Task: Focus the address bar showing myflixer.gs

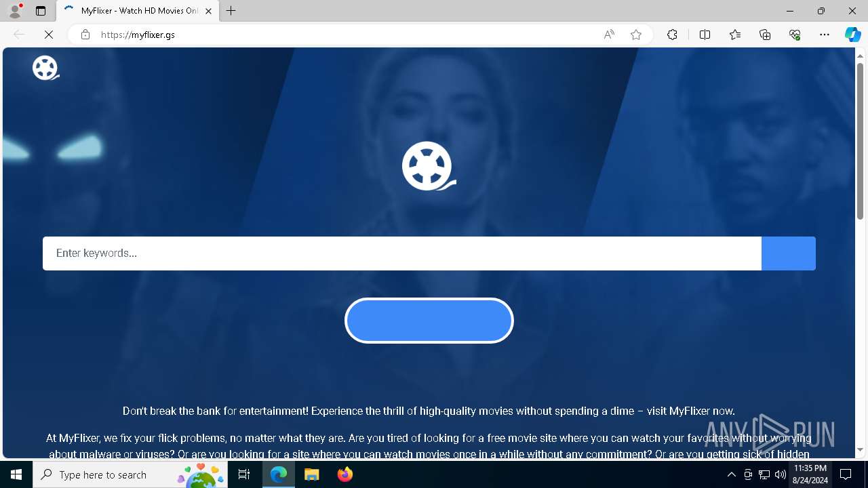Action: (346, 35)
